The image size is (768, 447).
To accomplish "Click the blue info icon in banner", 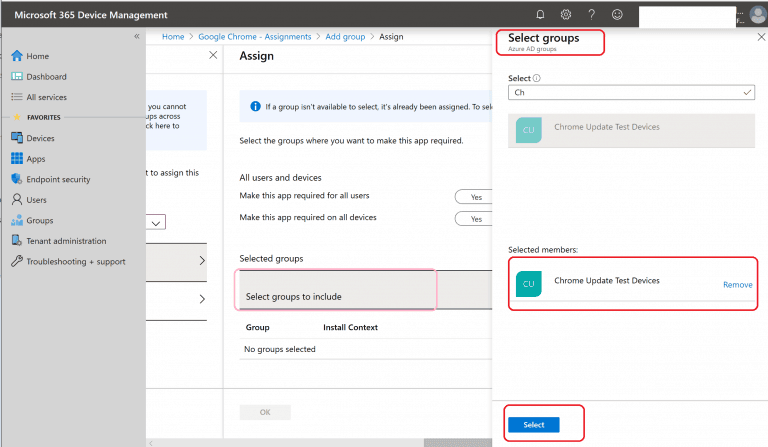I will pyautogui.click(x=255, y=106).
